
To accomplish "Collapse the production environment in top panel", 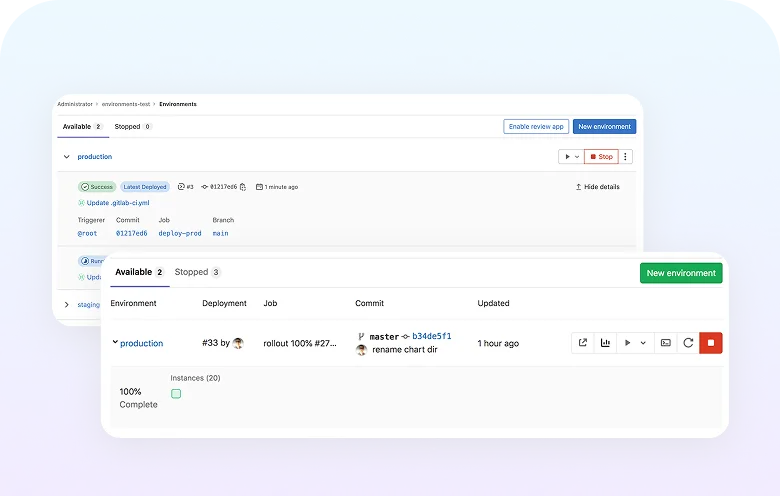I will (x=67, y=157).
